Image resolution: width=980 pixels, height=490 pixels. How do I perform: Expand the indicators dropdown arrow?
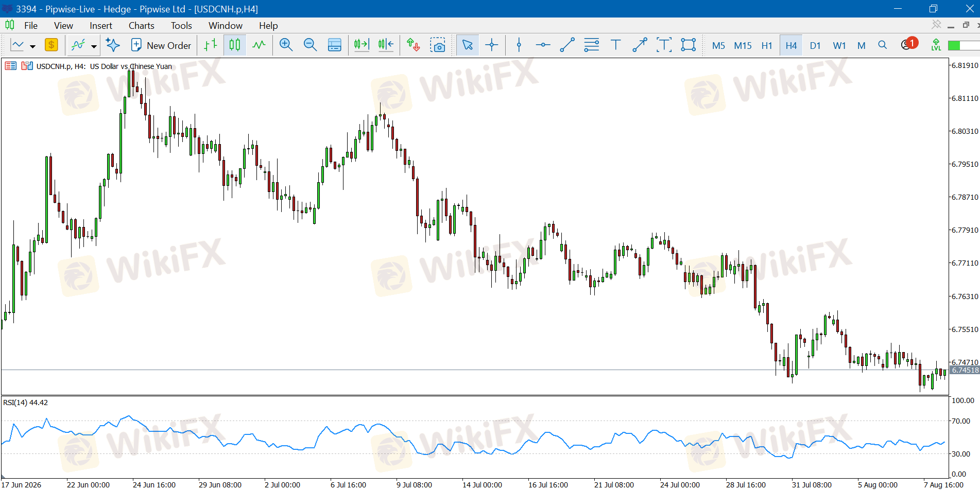coord(94,46)
